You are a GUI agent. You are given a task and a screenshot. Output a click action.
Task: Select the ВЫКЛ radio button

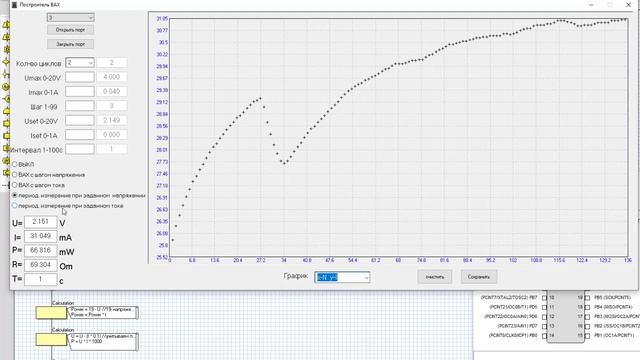15,164
